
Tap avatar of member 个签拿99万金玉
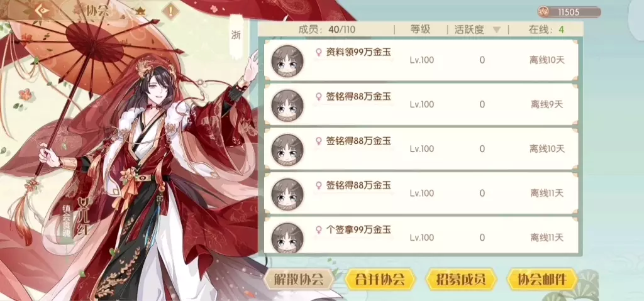[287, 238]
